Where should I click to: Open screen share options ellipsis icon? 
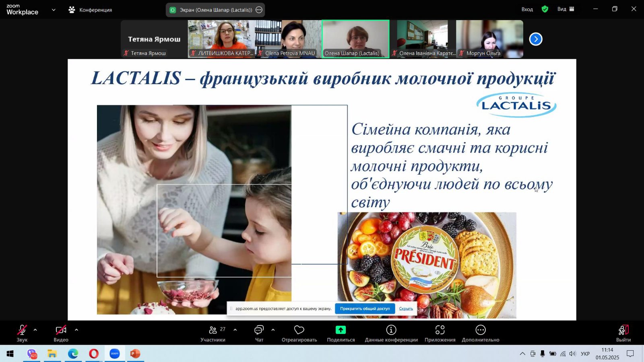pyautogui.click(x=259, y=10)
